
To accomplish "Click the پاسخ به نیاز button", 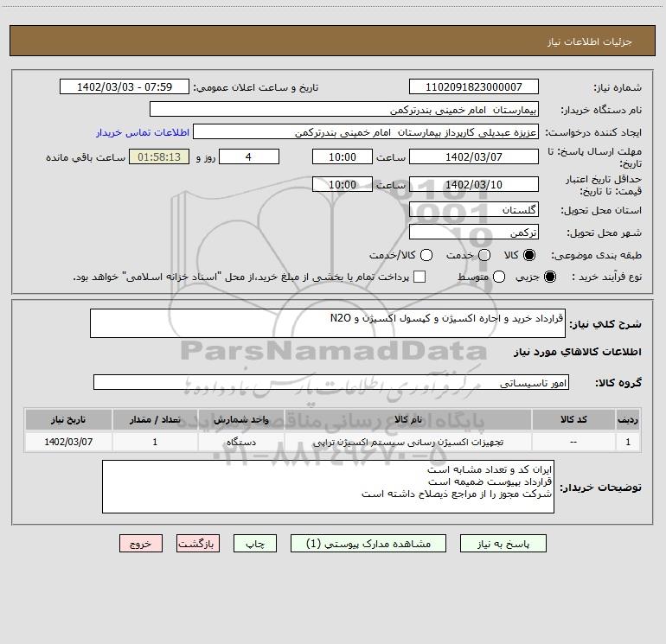I will point(503,544).
